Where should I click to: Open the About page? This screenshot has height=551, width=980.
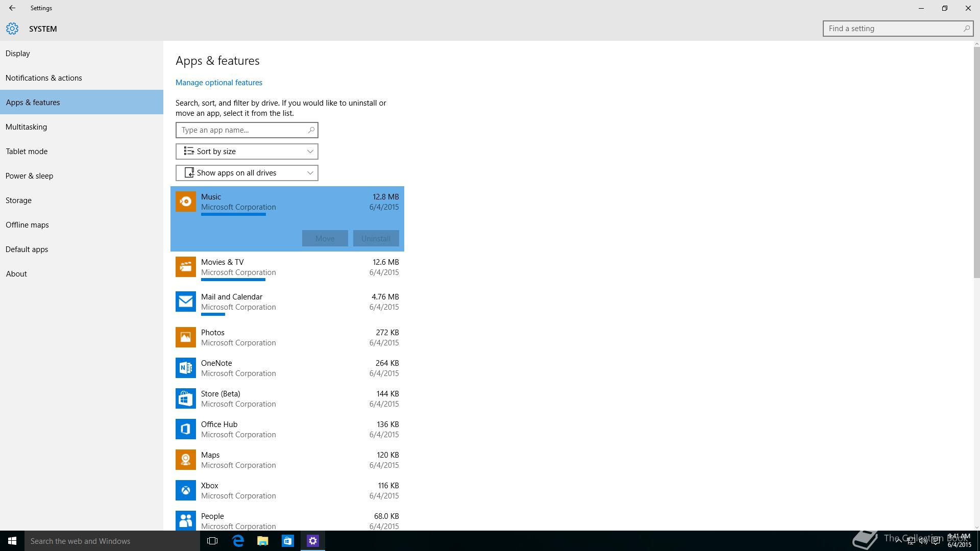[x=82, y=273]
